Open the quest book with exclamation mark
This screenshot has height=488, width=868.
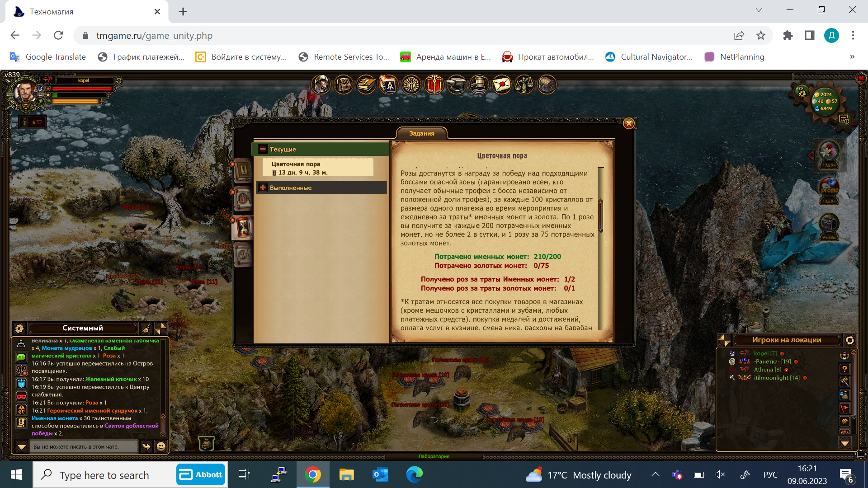pyautogui.click(x=366, y=84)
